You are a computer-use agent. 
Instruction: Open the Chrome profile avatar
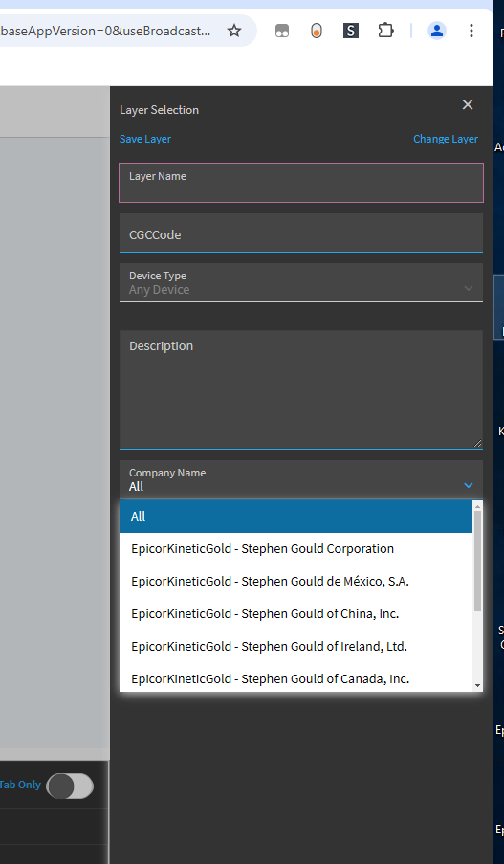pos(437,31)
